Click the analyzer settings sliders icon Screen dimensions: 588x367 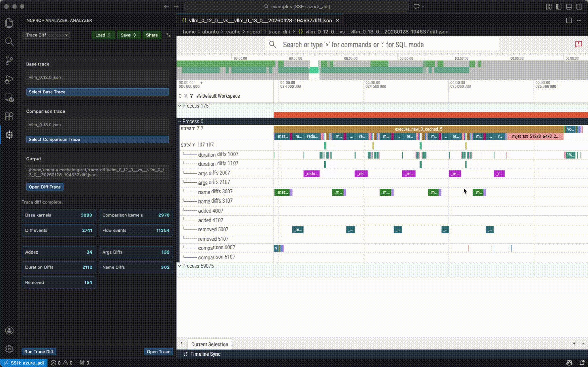168,35
